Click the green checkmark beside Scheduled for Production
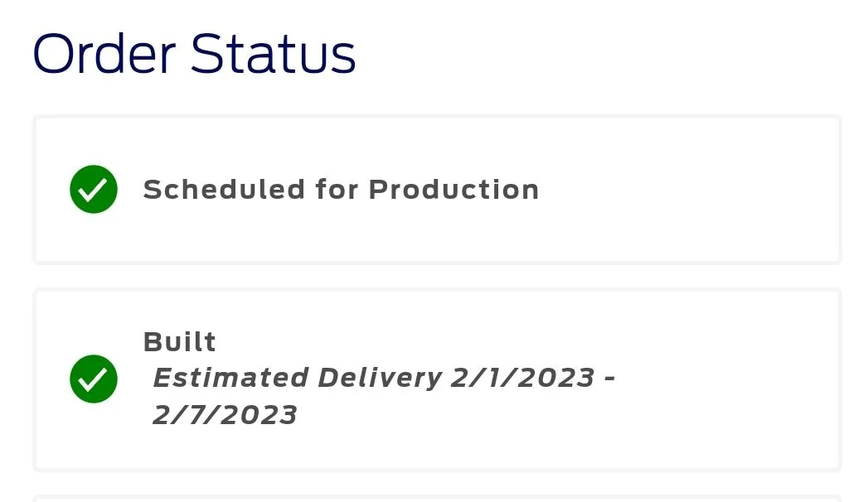 94,190
